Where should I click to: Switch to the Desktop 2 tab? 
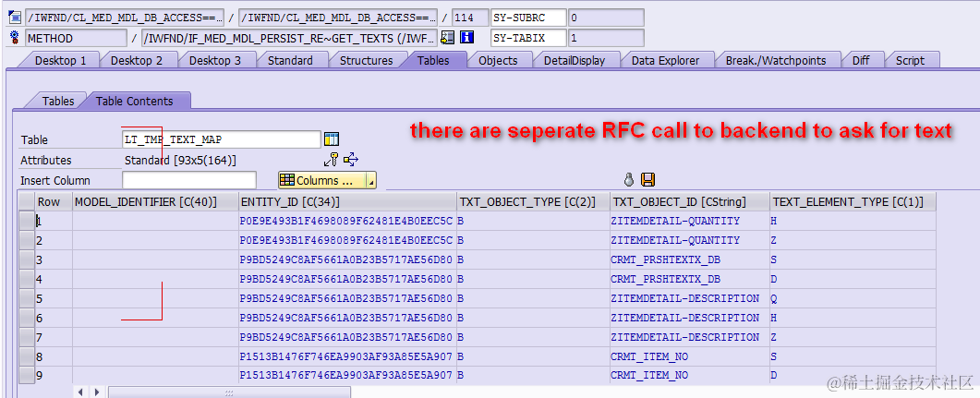[137, 60]
